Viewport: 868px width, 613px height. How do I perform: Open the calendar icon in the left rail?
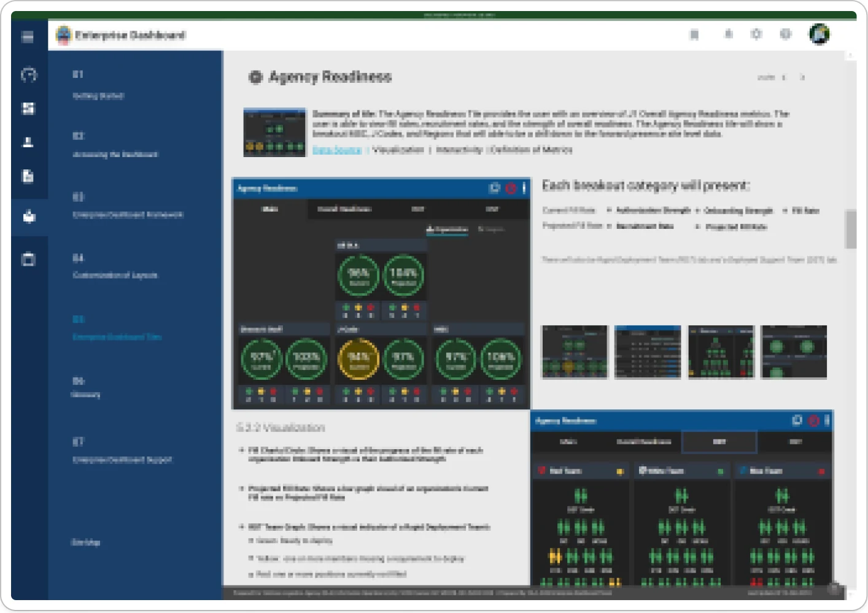tap(28, 259)
